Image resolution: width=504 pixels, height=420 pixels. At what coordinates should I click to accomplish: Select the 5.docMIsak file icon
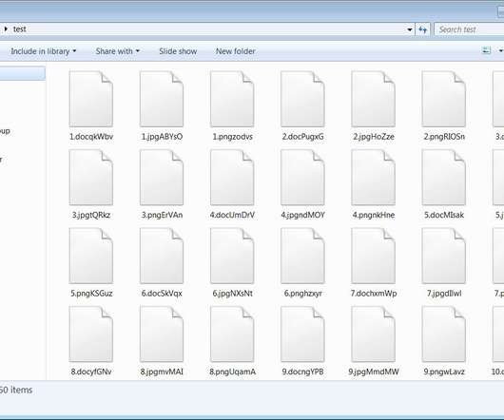tap(443, 178)
